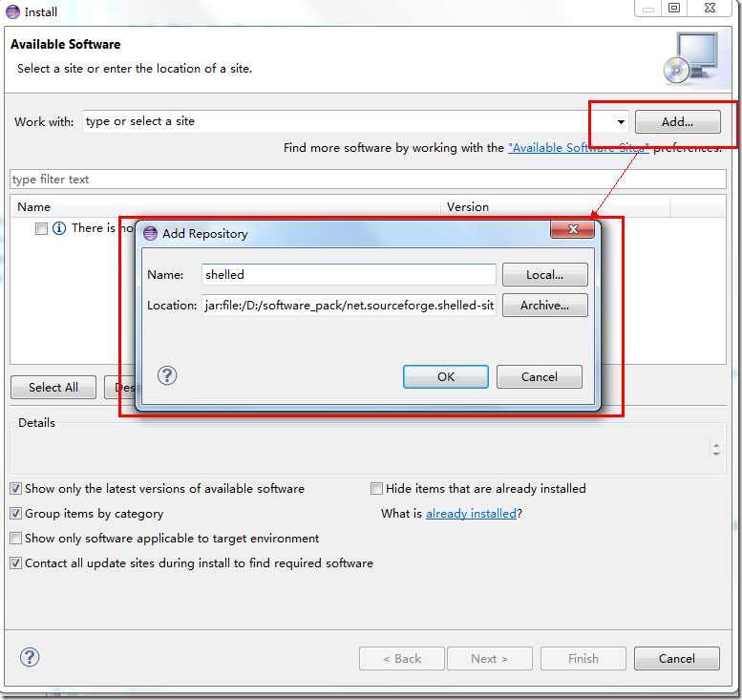Viewport: 742px width, 700px height.
Task: Close the Install window
Action: click(710, 8)
